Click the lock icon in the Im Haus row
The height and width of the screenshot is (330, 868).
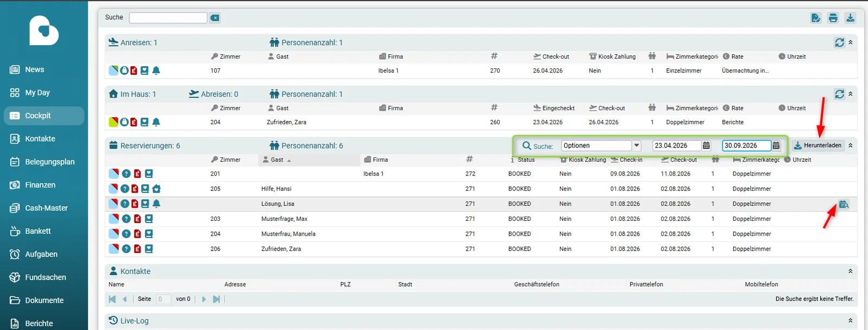[124, 122]
